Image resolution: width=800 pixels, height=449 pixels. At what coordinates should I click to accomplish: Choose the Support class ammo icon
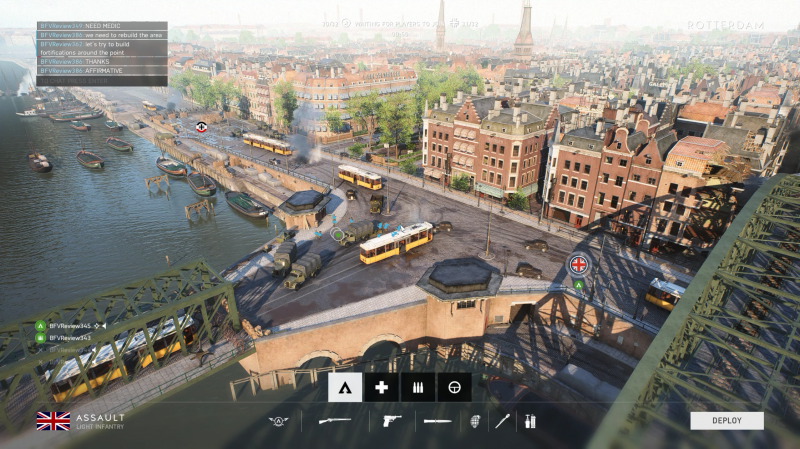click(x=418, y=387)
